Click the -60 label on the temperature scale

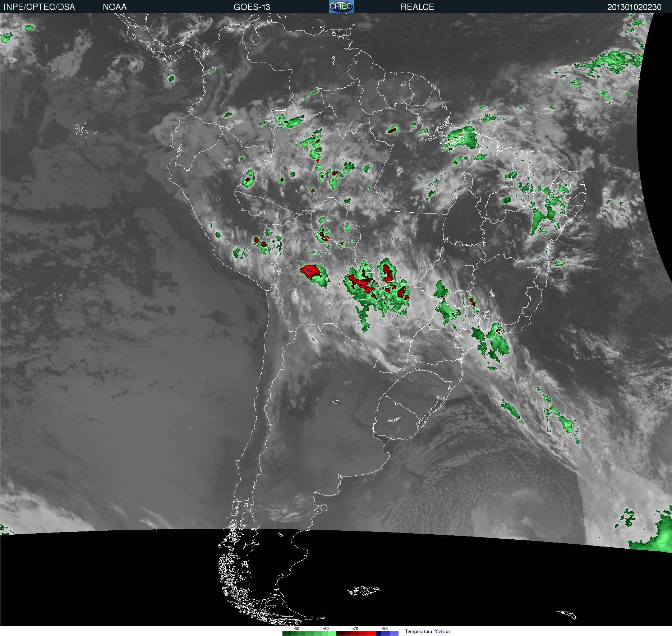[x=326, y=629]
